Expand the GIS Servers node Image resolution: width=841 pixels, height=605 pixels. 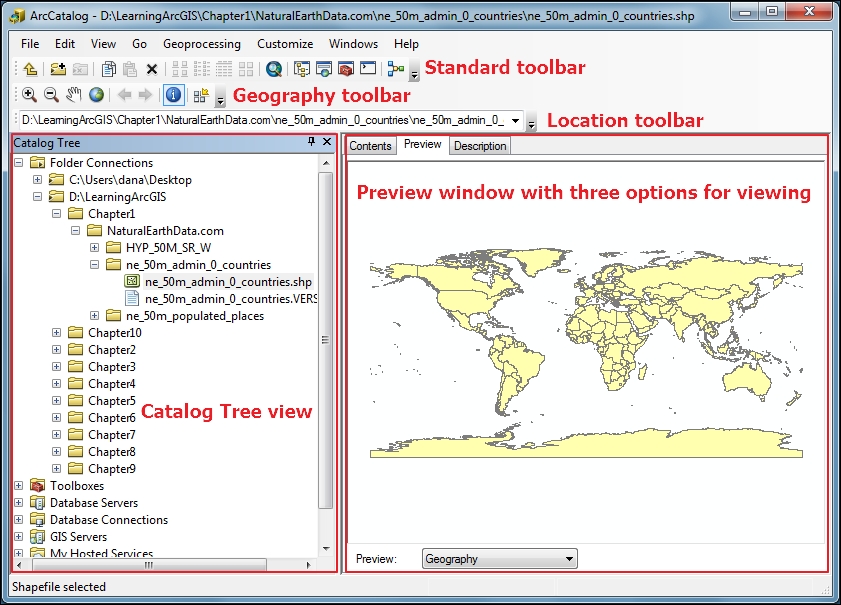pyautogui.click(x=19, y=536)
